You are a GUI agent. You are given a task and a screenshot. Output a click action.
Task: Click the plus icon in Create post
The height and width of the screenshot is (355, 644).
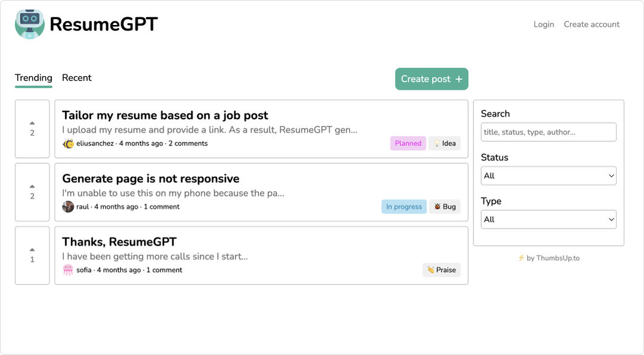click(459, 79)
